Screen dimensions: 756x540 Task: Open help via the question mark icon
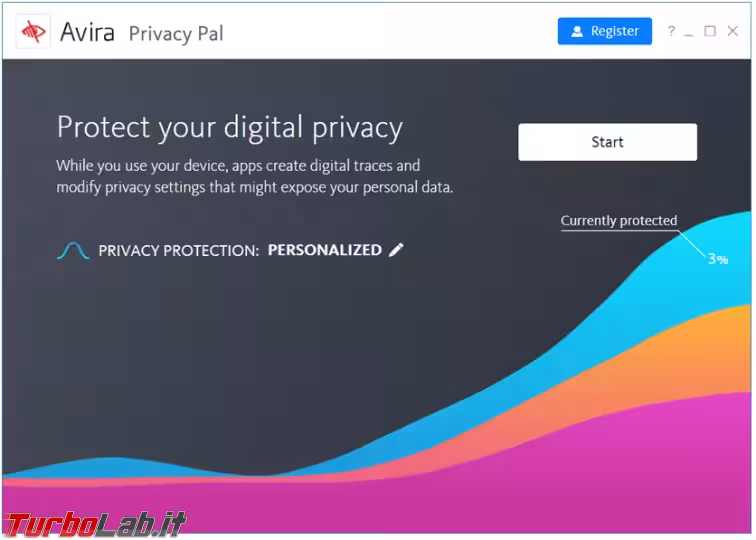[x=672, y=31]
